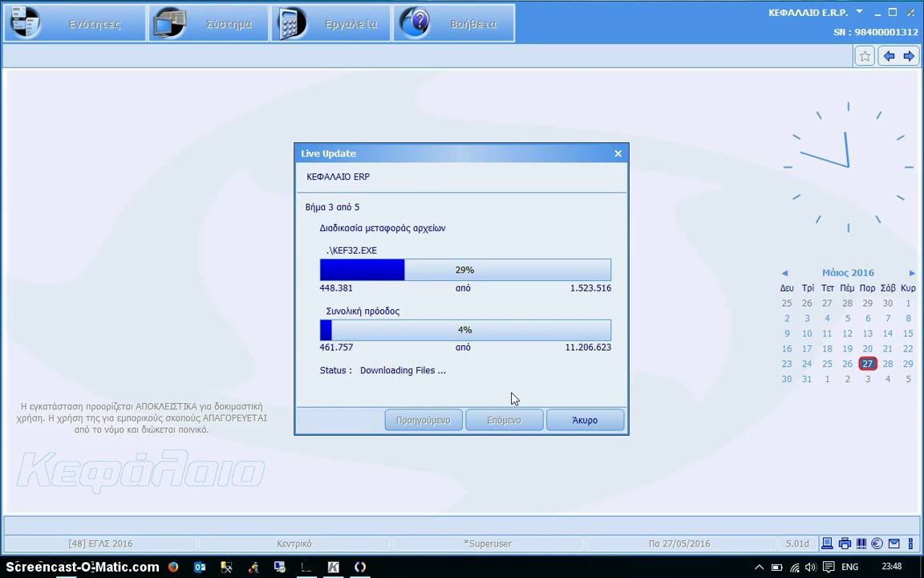
Task: Open the K application taskbar icon
Action: [333, 568]
